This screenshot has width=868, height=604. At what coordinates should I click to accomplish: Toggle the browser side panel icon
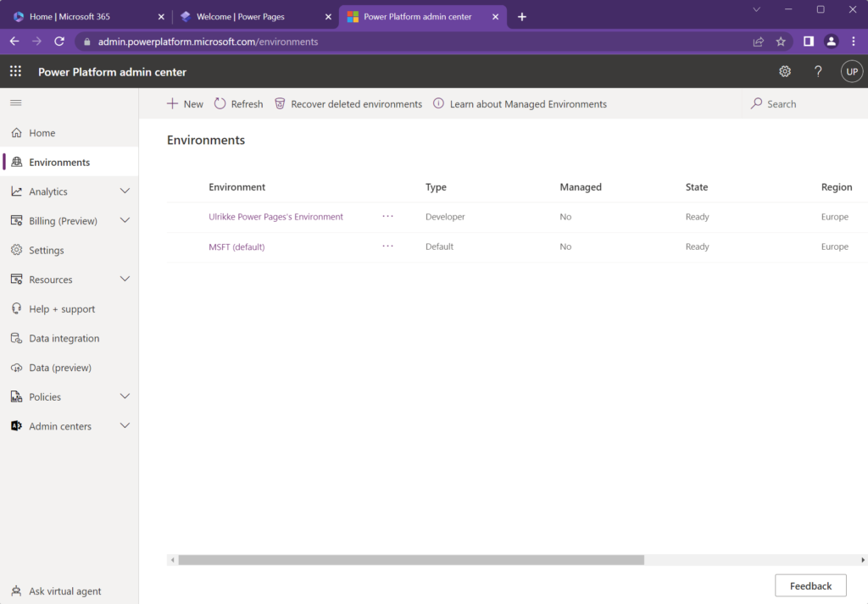click(808, 42)
